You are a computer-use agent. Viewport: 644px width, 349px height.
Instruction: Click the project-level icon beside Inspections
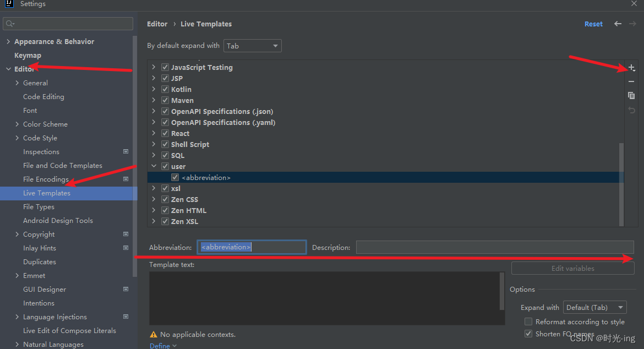(x=125, y=151)
